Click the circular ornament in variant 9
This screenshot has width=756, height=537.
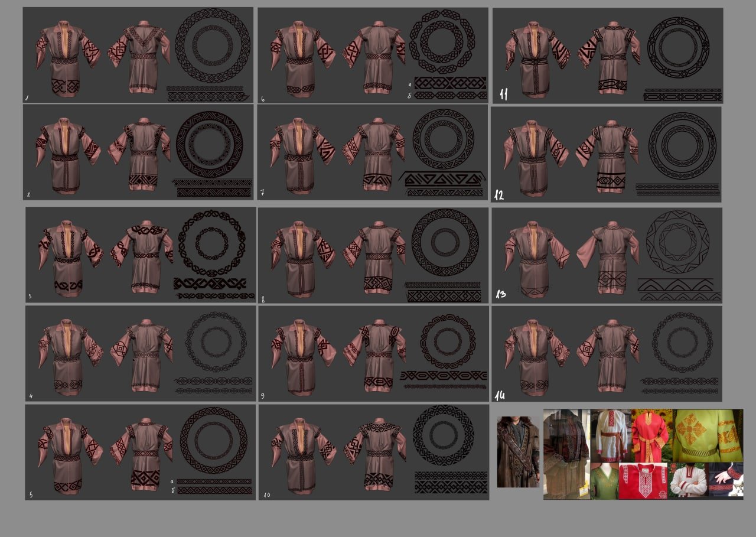pos(448,341)
